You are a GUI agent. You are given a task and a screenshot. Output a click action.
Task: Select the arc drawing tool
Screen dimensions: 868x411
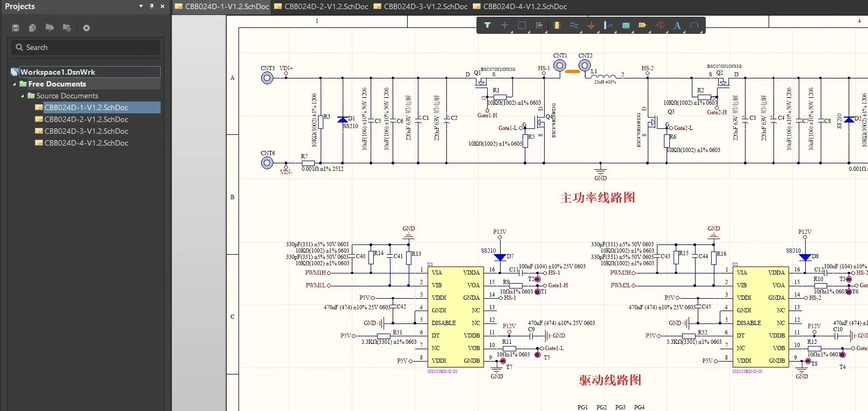click(695, 25)
